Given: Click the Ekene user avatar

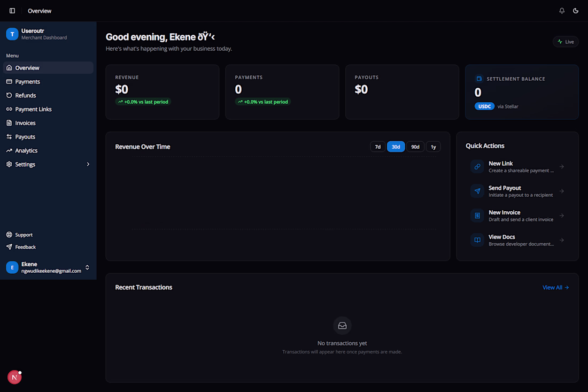Looking at the screenshot, I should pyautogui.click(x=12, y=267).
